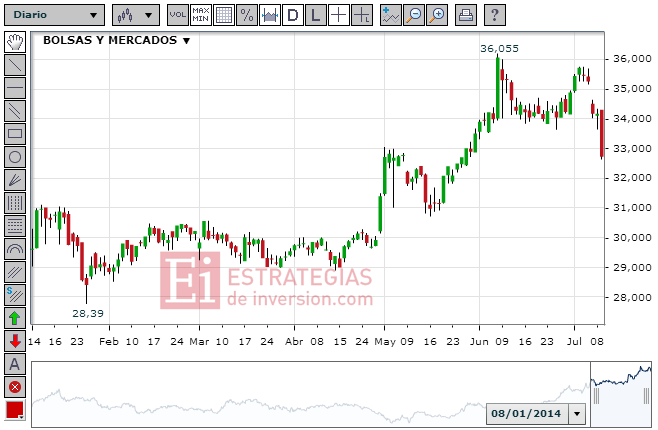This screenshot has height=430, width=658.
Task: Open the 08/01/2014 date dropdown arrow
Action: click(577, 414)
